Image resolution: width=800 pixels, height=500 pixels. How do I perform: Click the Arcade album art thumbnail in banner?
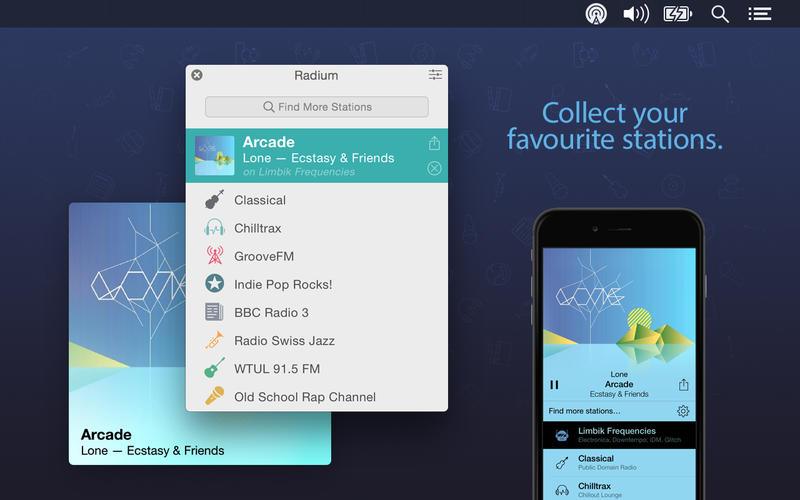(x=214, y=156)
